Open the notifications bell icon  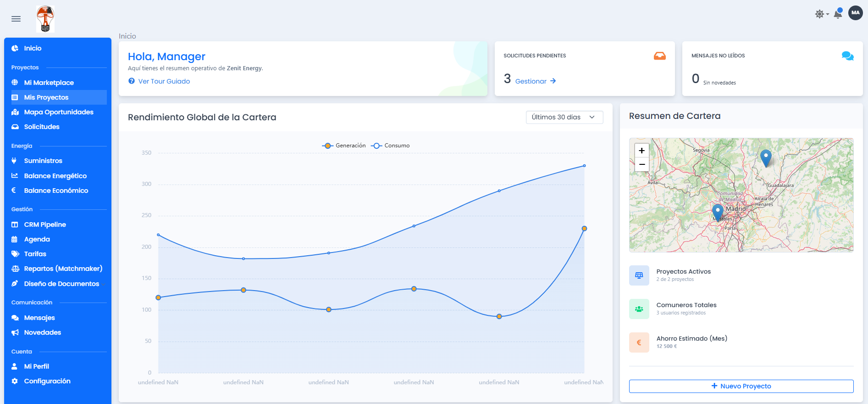[838, 14]
